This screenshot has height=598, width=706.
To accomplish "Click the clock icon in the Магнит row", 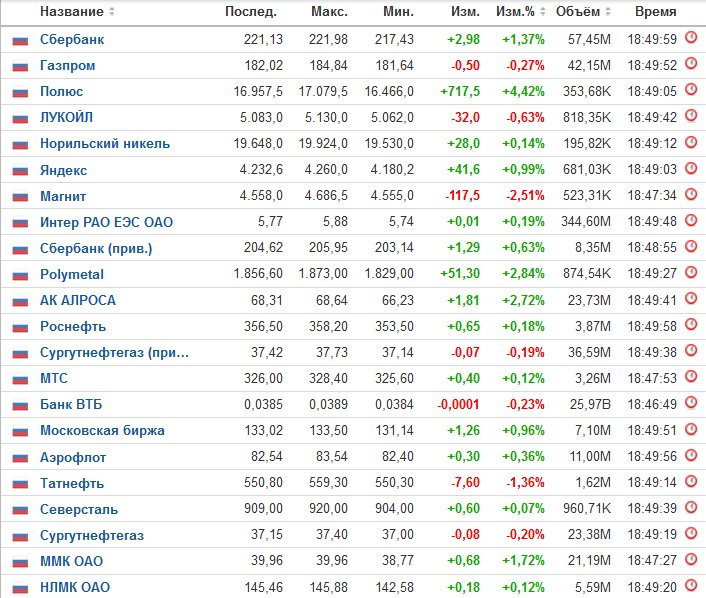I will coord(691,194).
